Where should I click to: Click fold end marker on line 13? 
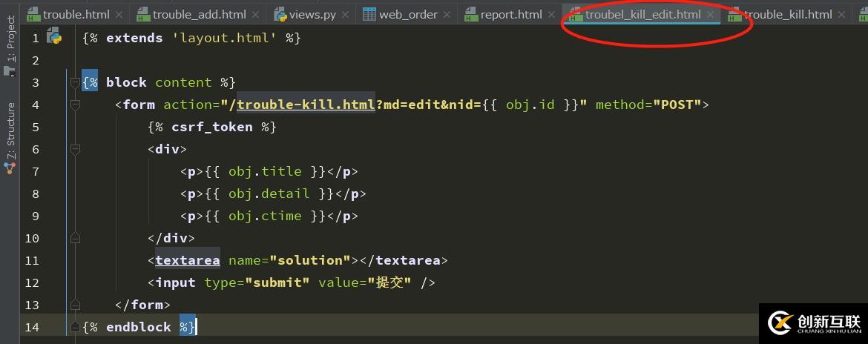75,305
